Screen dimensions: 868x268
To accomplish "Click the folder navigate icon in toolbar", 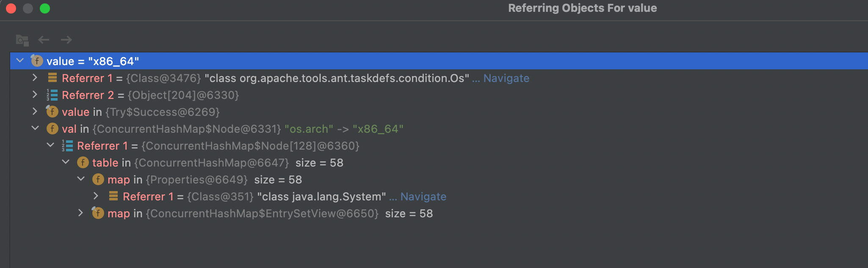I will click(22, 40).
